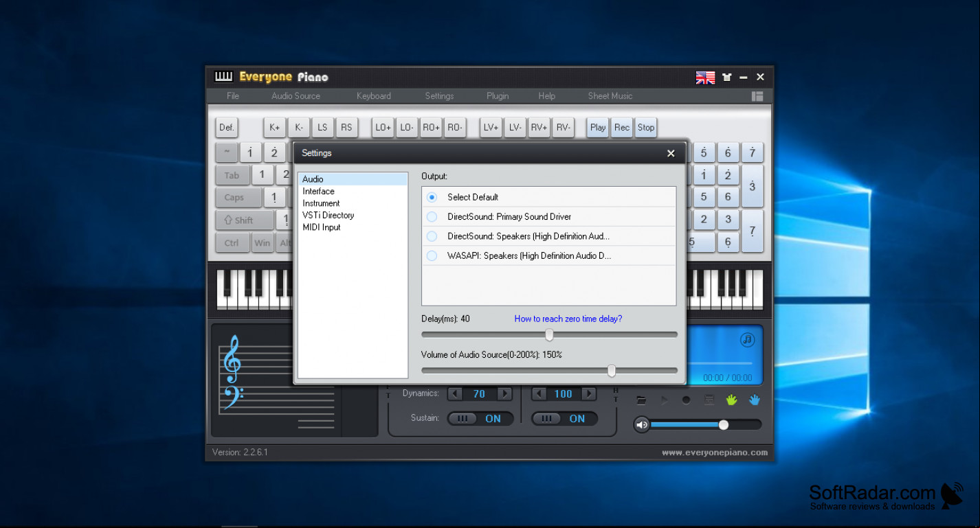Screen dimensions: 980x528
Task: Select Instrument in settings category list
Action: 353,203
